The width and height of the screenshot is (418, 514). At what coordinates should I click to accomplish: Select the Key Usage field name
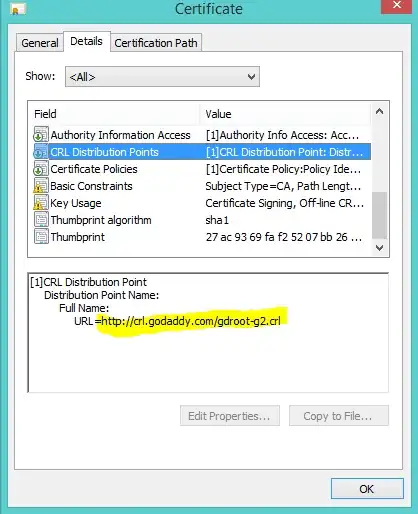(76, 203)
